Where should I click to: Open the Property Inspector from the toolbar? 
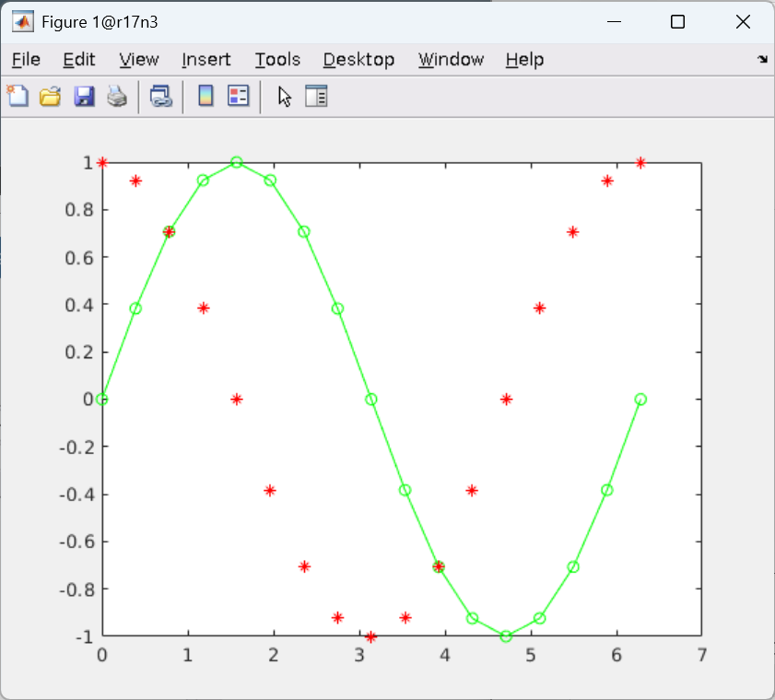(x=316, y=96)
